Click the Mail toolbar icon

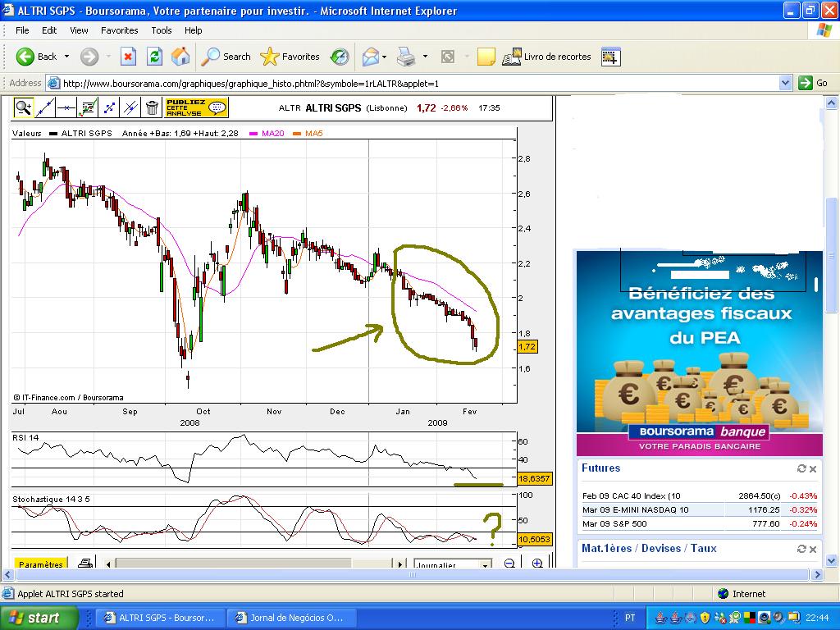click(370, 57)
